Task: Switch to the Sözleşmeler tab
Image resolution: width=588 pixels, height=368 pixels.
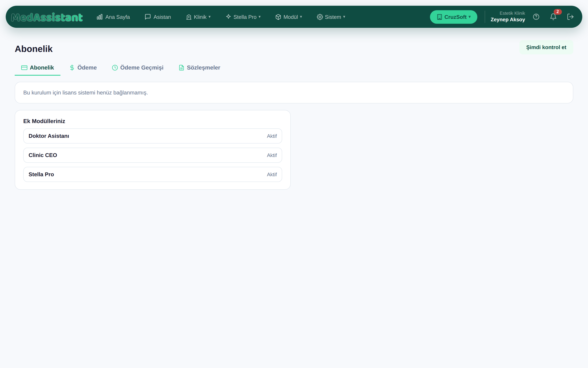Action: click(x=200, y=68)
